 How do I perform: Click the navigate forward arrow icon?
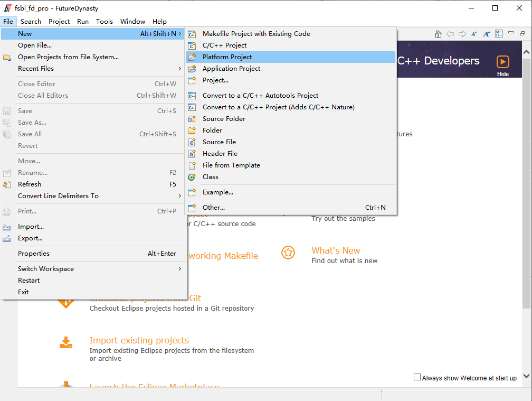(462, 34)
